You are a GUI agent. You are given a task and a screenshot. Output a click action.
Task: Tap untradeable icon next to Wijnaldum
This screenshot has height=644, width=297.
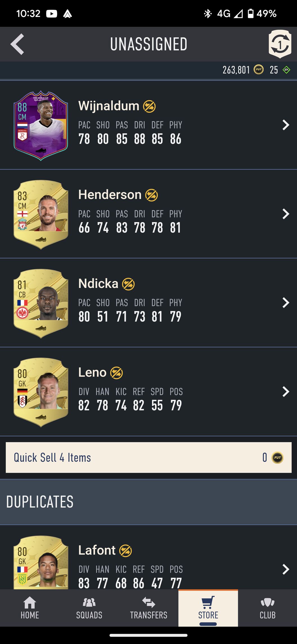[149, 106]
